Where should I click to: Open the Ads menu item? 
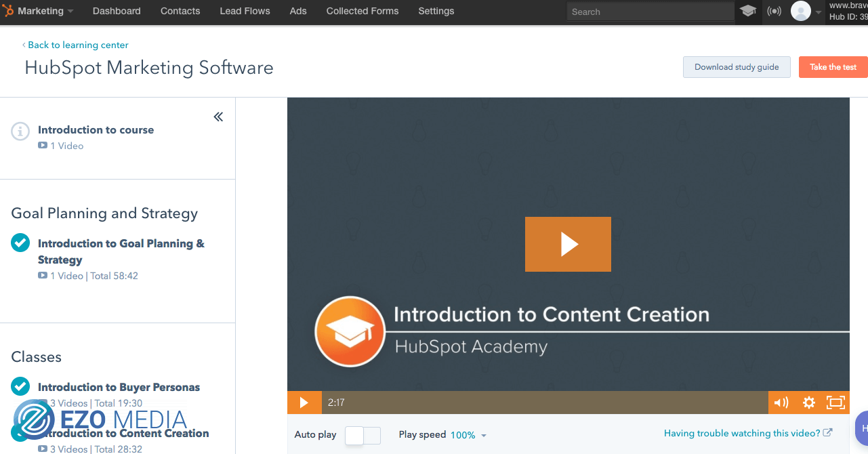(298, 11)
